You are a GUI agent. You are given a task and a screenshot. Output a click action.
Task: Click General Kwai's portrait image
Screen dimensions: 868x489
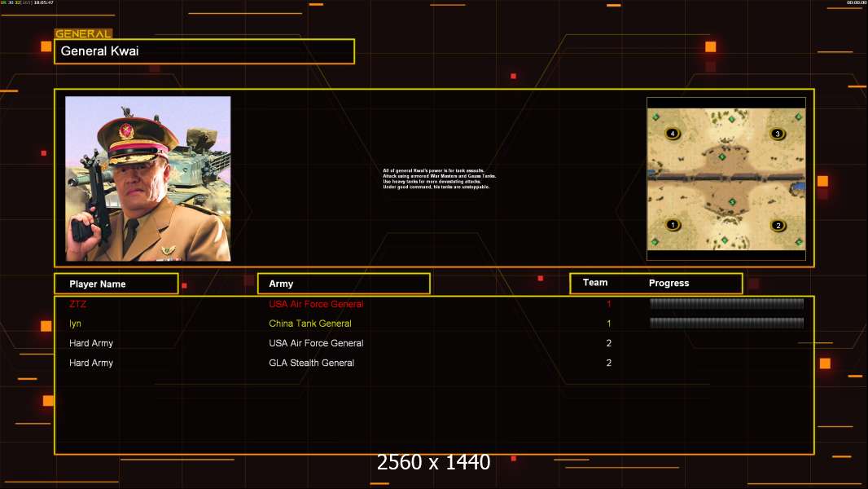[x=148, y=178]
